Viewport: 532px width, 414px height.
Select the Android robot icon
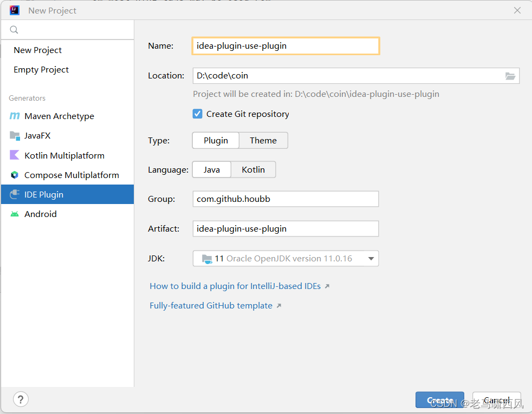click(x=15, y=214)
